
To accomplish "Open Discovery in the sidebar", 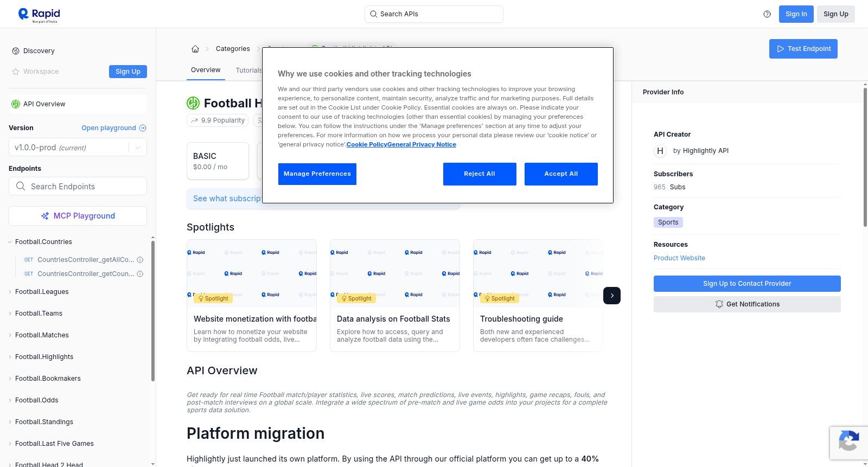I will click(x=39, y=51).
